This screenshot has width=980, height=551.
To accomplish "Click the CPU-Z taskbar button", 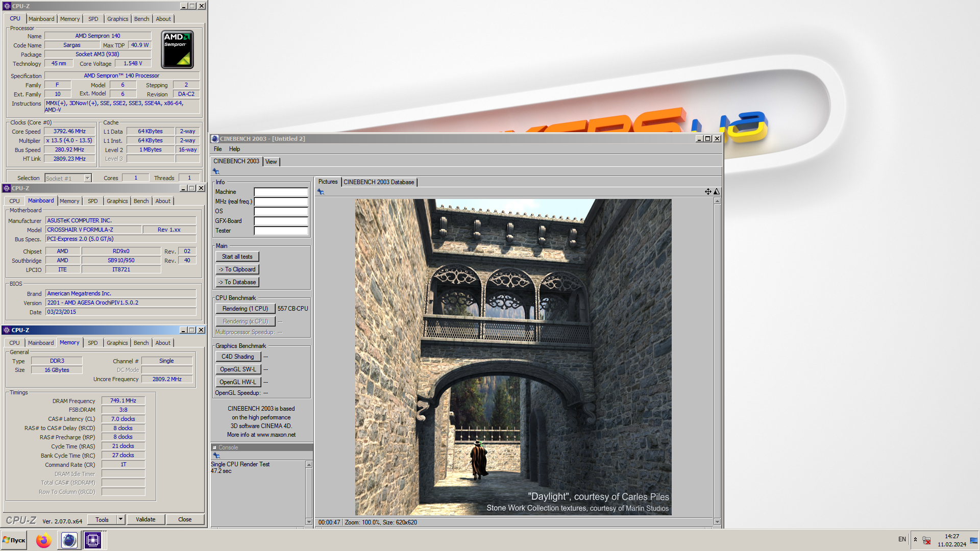I will click(93, 540).
